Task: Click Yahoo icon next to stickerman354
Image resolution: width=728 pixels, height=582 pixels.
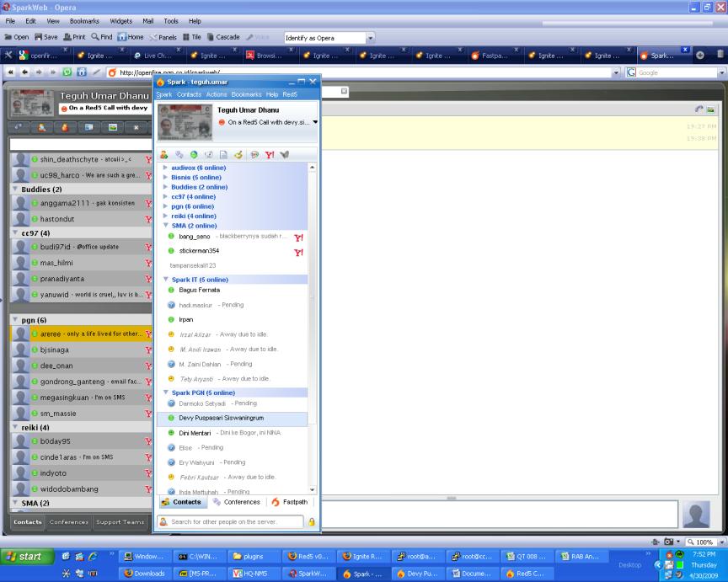Action: click(x=298, y=253)
